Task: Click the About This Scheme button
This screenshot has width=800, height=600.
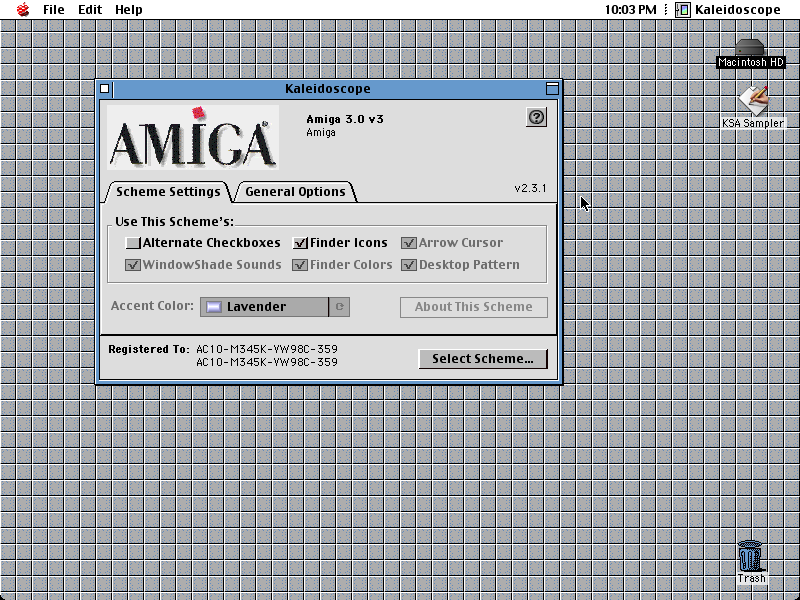Action: 473,307
